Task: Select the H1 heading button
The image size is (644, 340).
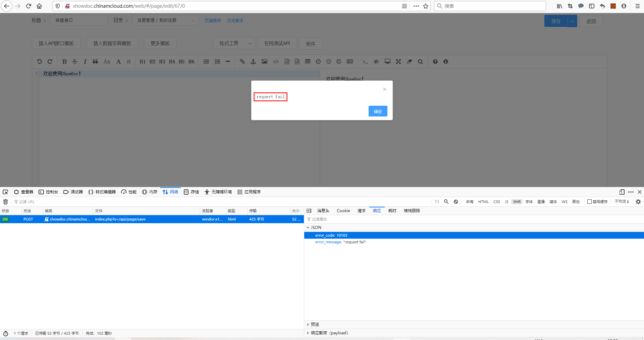Action: [143, 61]
